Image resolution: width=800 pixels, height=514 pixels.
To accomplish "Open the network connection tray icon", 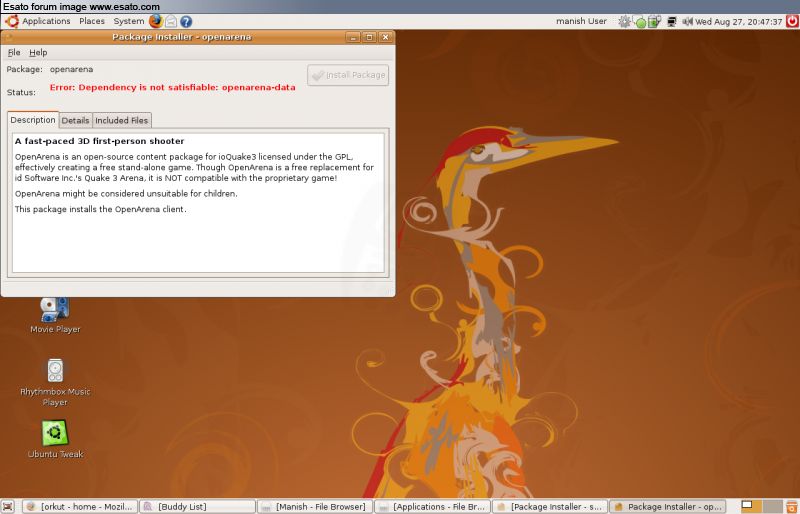I will (672, 21).
